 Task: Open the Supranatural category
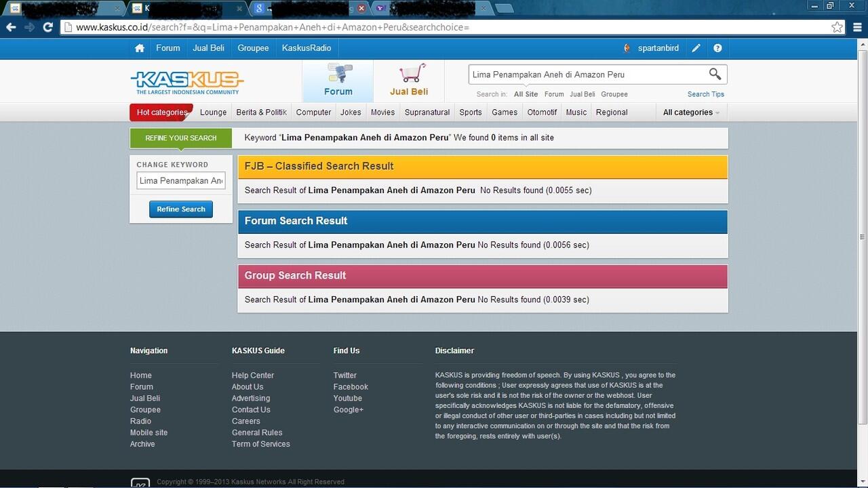click(427, 113)
